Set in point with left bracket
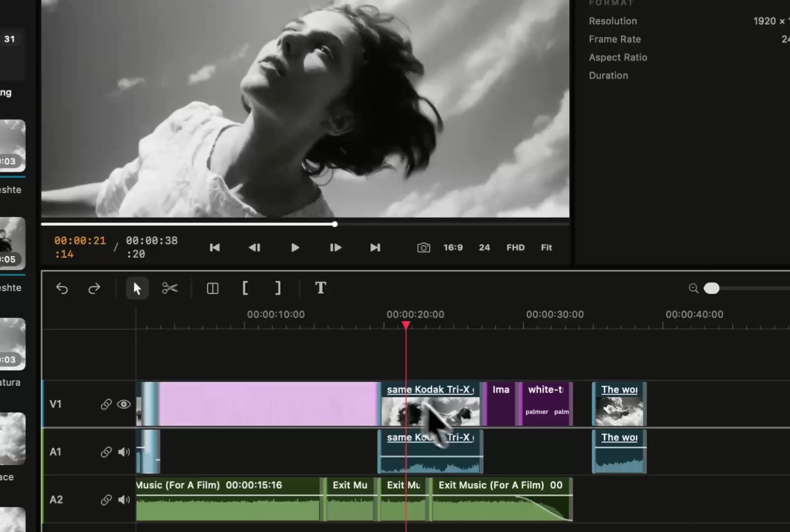Screen dimensions: 790x532 (x=245, y=288)
